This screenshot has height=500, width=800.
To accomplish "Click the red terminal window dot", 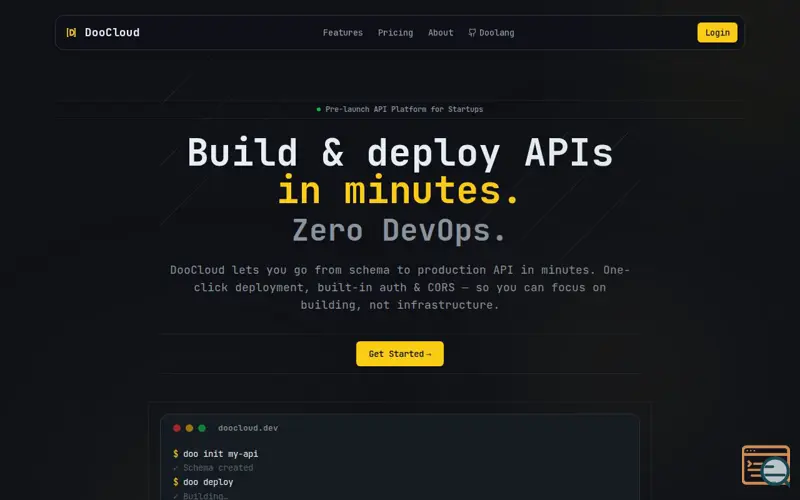I will (177, 428).
